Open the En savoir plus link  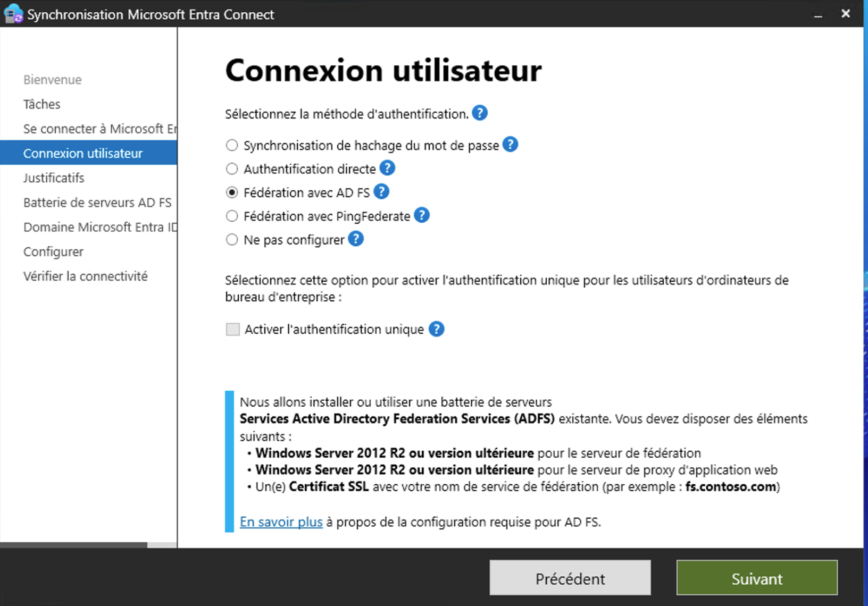click(281, 522)
